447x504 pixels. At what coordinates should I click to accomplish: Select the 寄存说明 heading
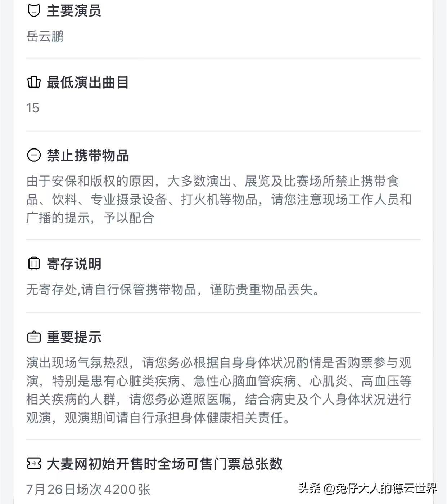pos(74,264)
